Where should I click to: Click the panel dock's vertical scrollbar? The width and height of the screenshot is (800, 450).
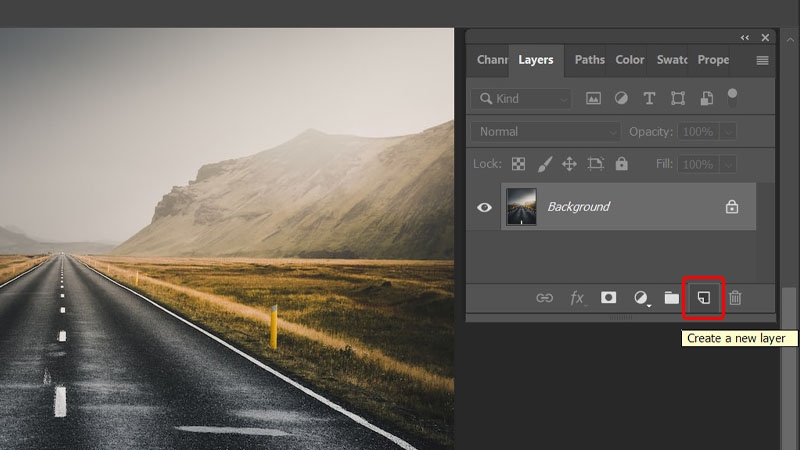click(x=789, y=368)
